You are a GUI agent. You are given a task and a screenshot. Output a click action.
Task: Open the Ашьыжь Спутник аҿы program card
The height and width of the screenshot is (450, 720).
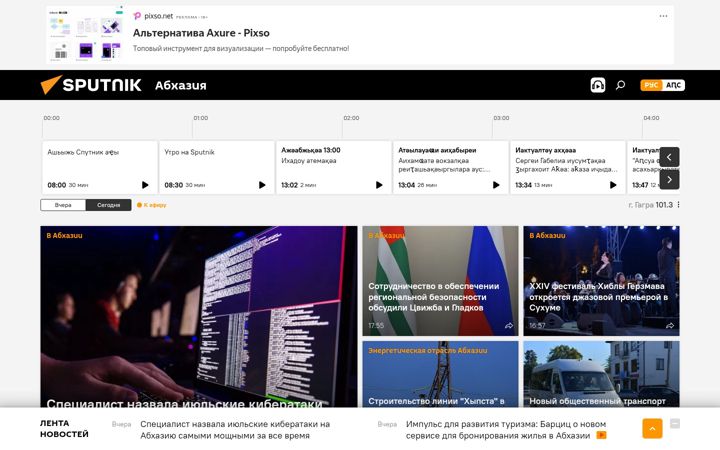tap(100, 167)
